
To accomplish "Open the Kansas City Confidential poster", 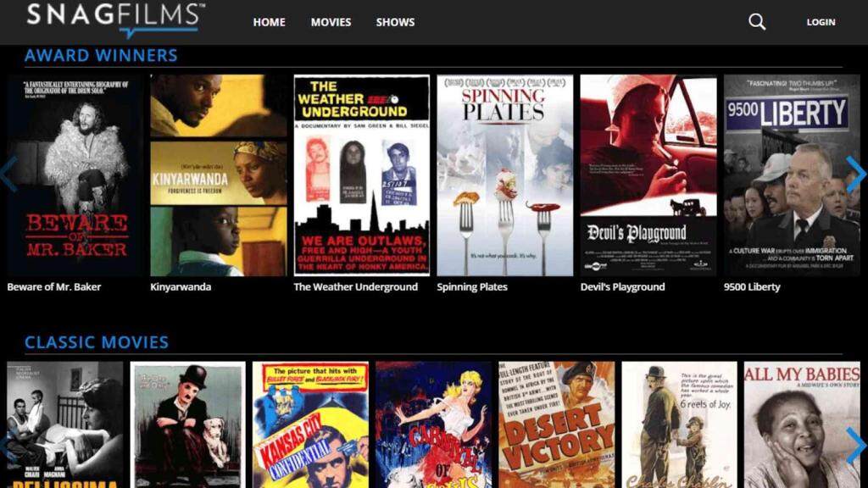I will point(310,425).
